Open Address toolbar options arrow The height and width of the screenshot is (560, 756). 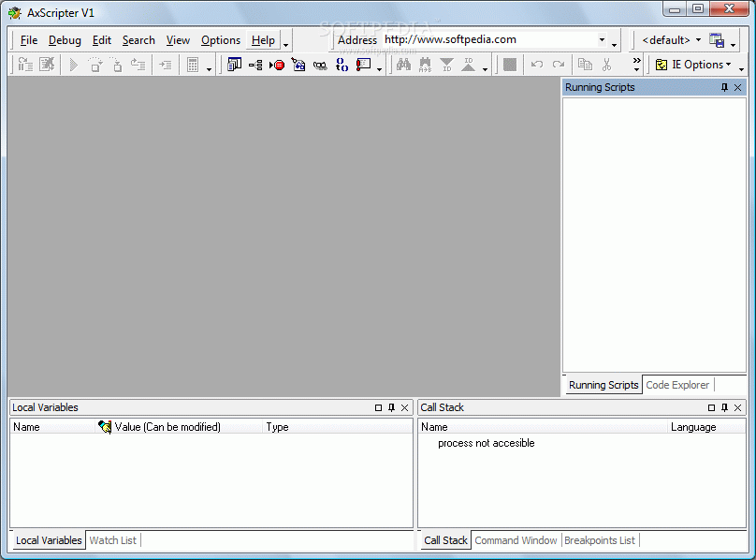click(614, 45)
